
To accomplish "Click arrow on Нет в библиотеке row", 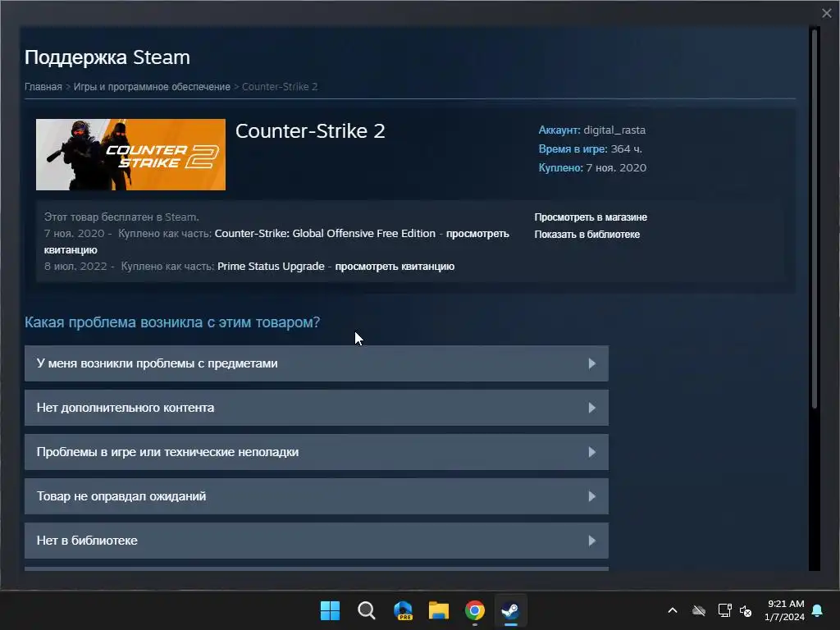I will 592,541.
